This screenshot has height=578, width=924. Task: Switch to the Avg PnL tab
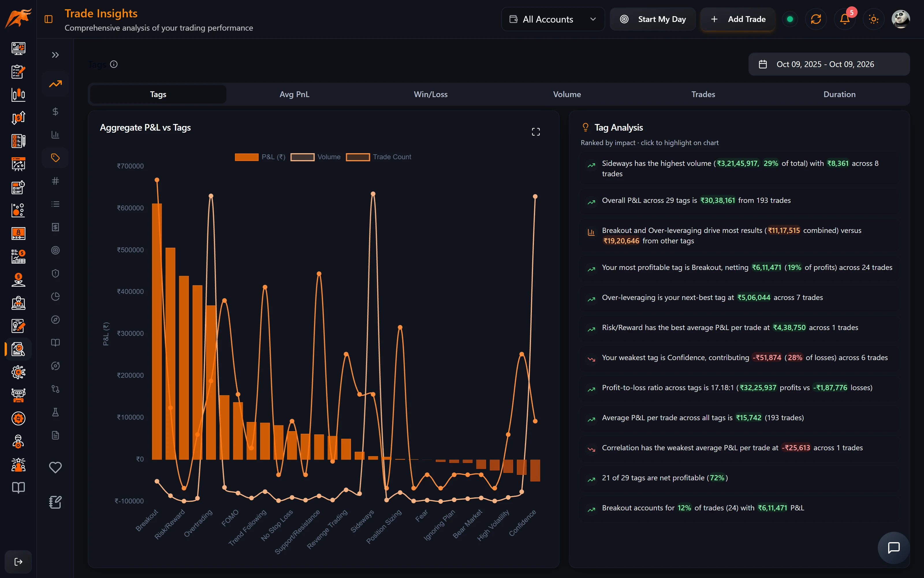(x=295, y=95)
